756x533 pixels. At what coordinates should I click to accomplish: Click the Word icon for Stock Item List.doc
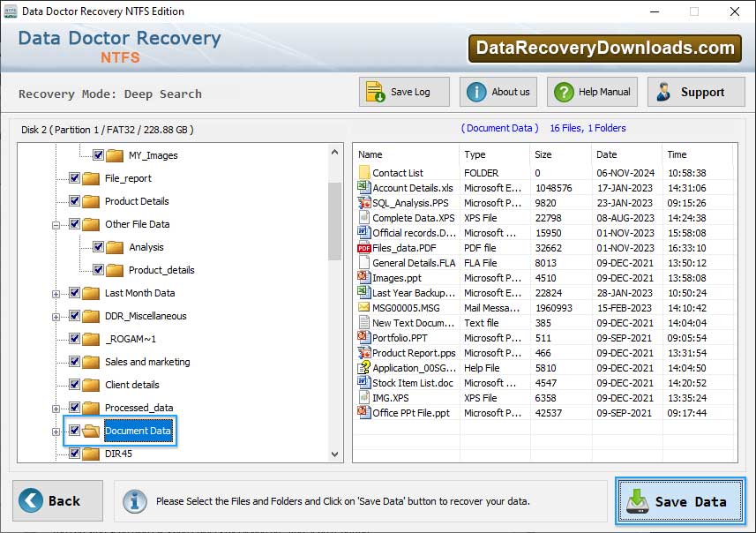(363, 382)
